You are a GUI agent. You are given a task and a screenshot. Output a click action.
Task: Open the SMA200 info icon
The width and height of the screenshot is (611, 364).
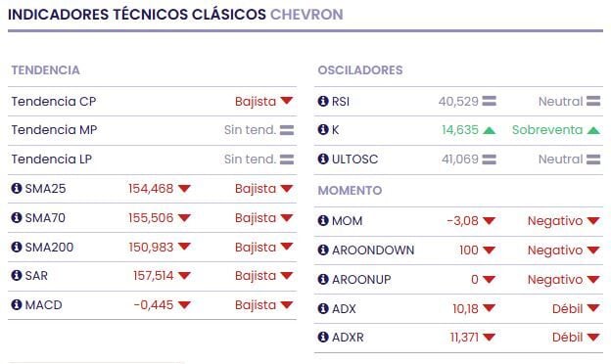[17, 247]
